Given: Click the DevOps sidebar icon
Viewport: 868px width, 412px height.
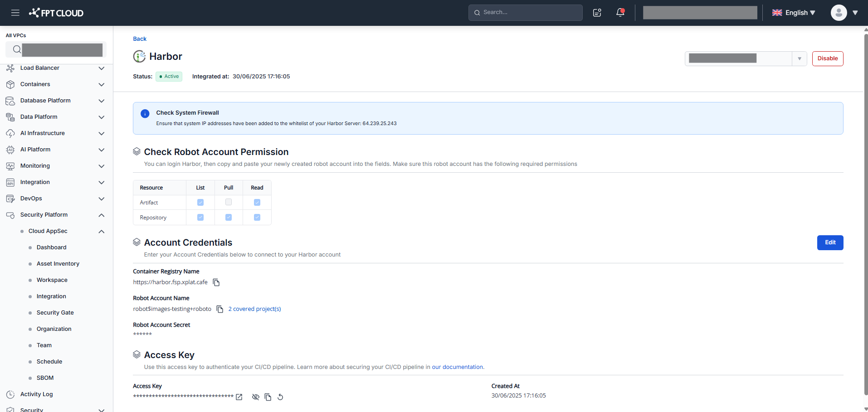Looking at the screenshot, I should tap(10, 199).
